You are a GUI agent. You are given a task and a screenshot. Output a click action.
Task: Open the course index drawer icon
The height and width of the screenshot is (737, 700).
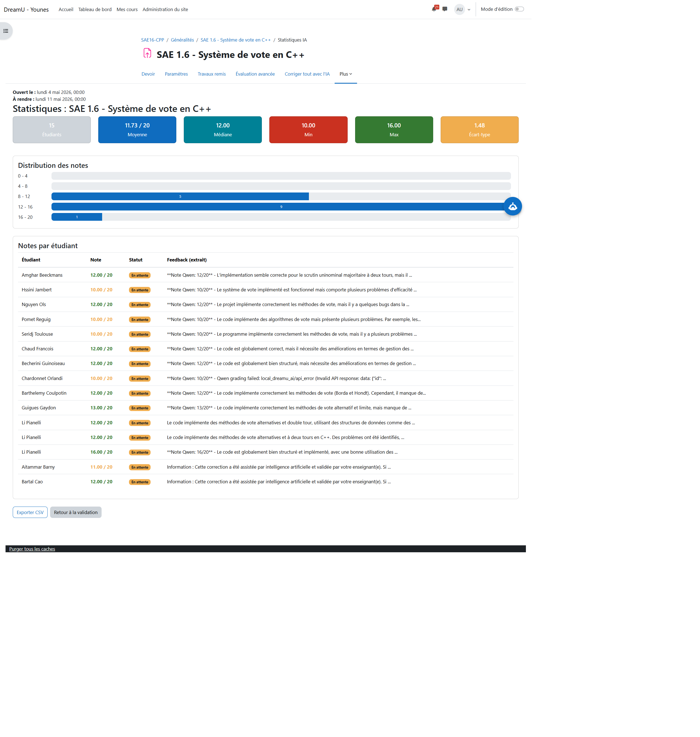tap(6, 31)
